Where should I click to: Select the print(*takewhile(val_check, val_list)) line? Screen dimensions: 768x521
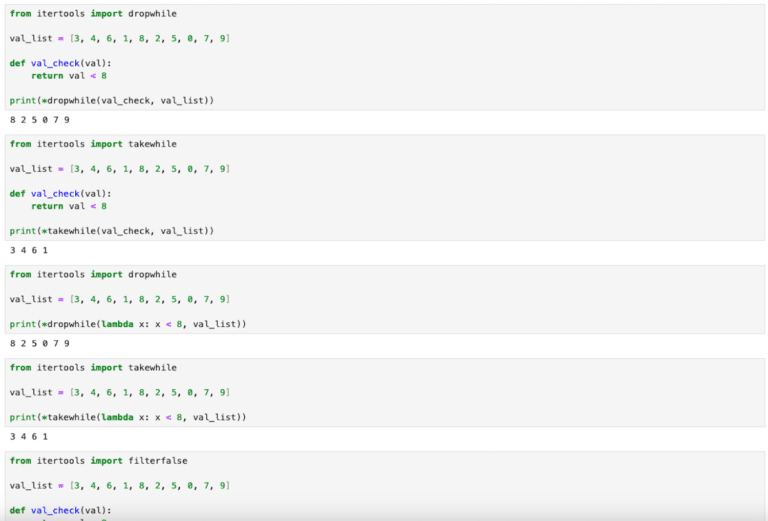click(x=112, y=230)
